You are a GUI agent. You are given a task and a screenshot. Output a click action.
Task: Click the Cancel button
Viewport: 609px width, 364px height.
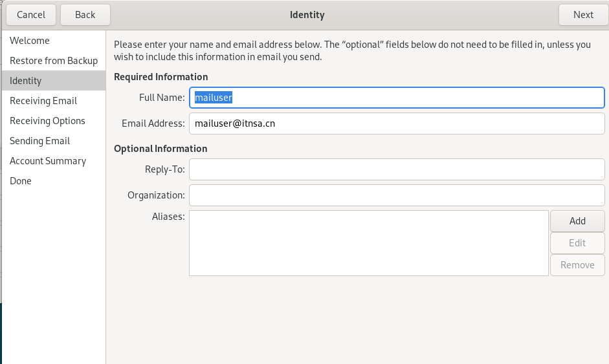pyautogui.click(x=31, y=15)
